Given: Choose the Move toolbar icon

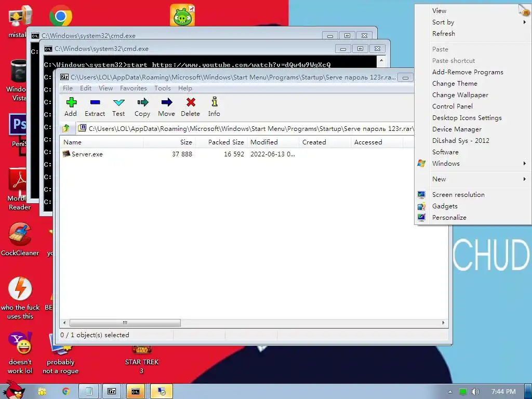Looking at the screenshot, I should coord(166,107).
